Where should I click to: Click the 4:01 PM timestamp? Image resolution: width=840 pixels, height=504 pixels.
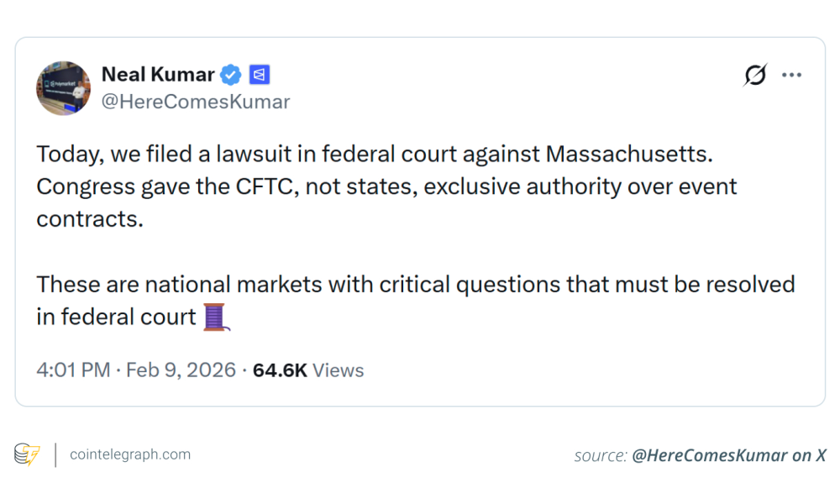tap(73, 370)
